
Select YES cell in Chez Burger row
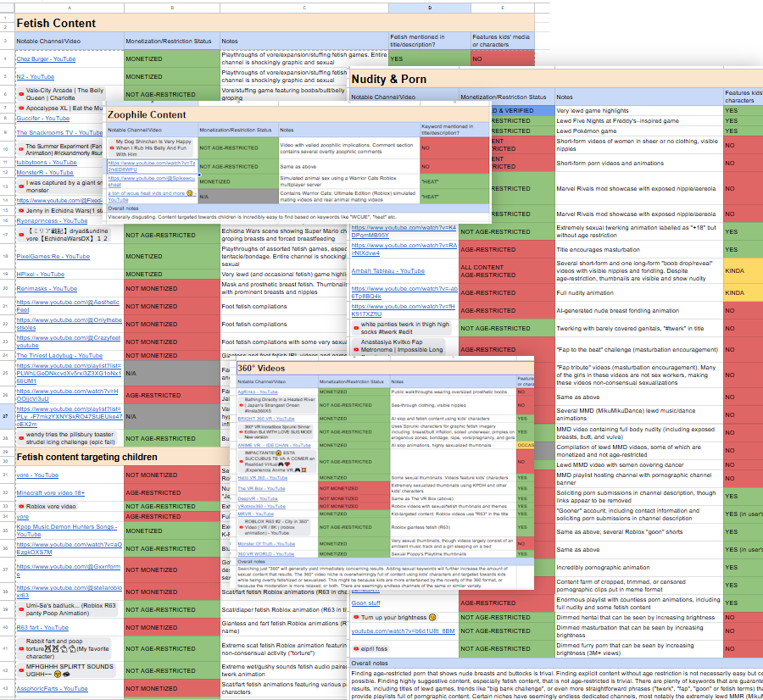(x=430, y=58)
